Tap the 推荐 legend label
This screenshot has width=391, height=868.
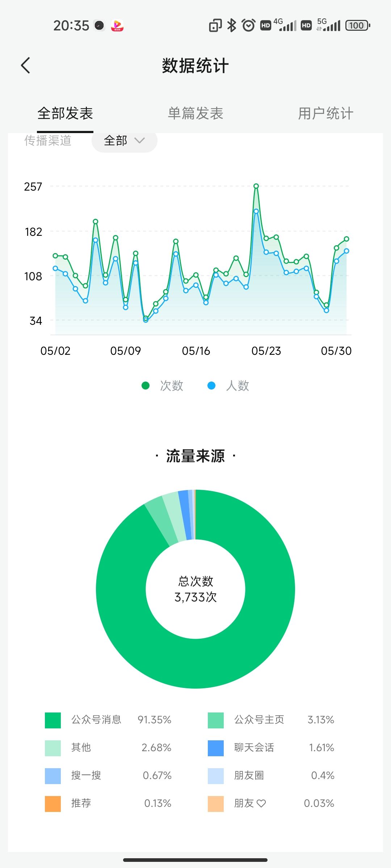click(81, 803)
